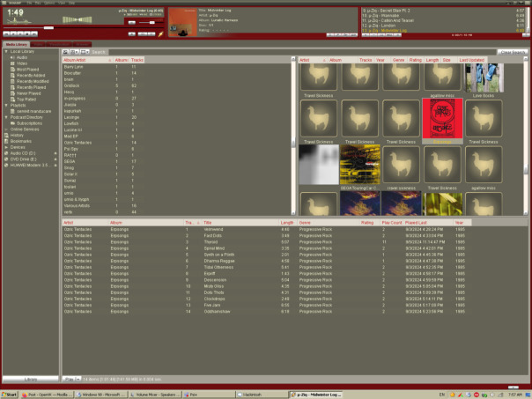Switch to the Hackintosh taskbar window
The width and height of the screenshot is (532, 399).
point(262,395)
